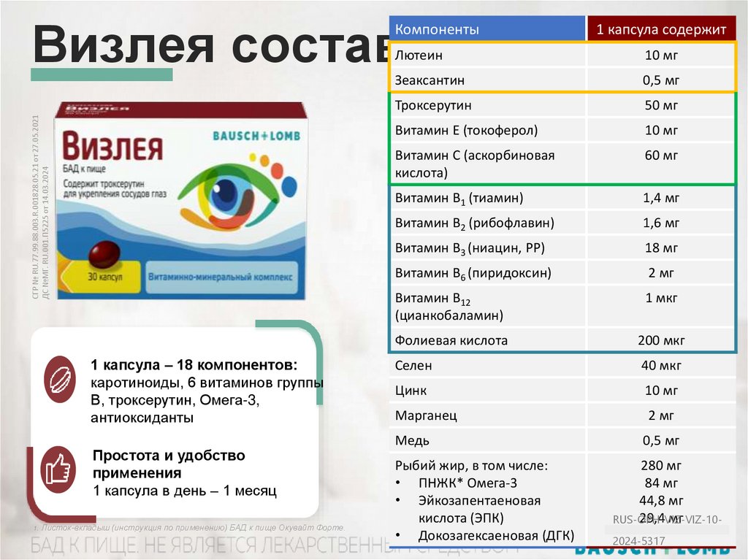This screenshot has height=560, width=748.
Task: Click the '84 мг' Омега-3 value
Action: pyautogui.click(x=661, y=483)
